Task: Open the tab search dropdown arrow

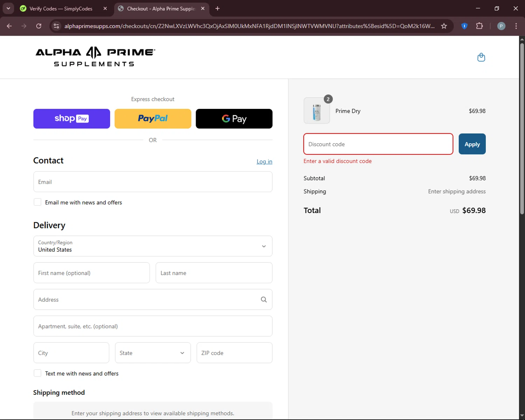Action: tap(8, 8)
